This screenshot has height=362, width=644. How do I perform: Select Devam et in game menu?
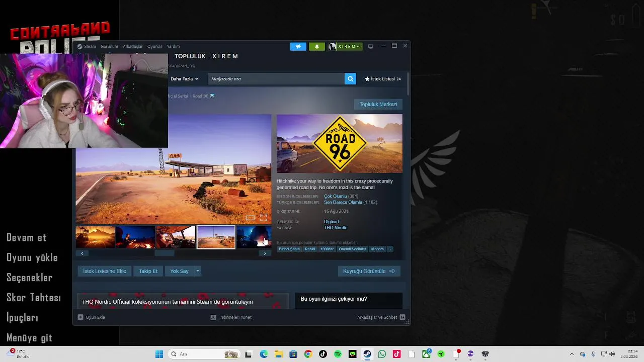click(26, 237)
